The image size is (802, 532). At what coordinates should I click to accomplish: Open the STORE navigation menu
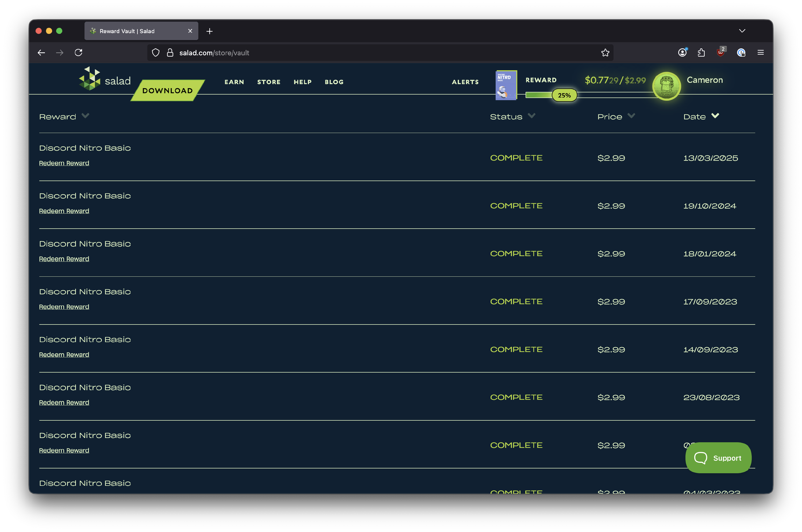[269, 82]
